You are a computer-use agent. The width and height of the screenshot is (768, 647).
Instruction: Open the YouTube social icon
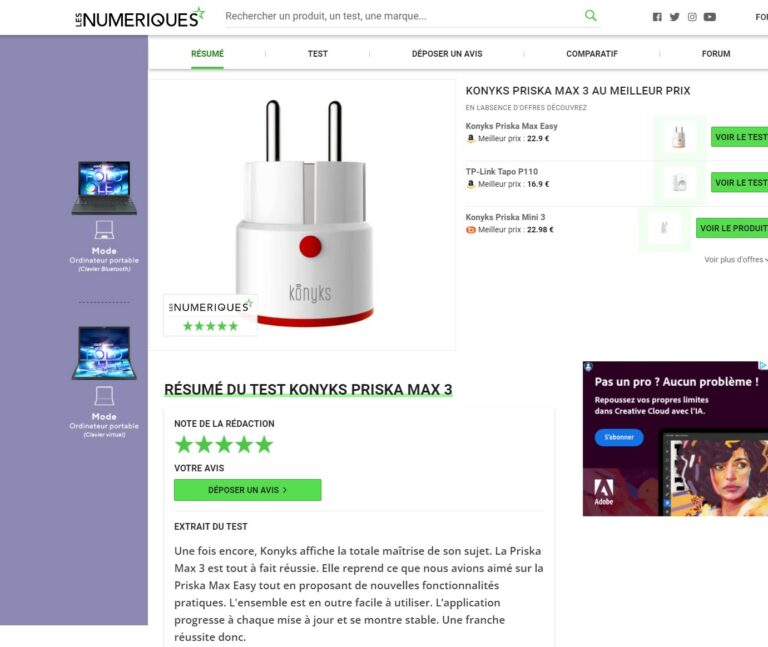[710, 17]
